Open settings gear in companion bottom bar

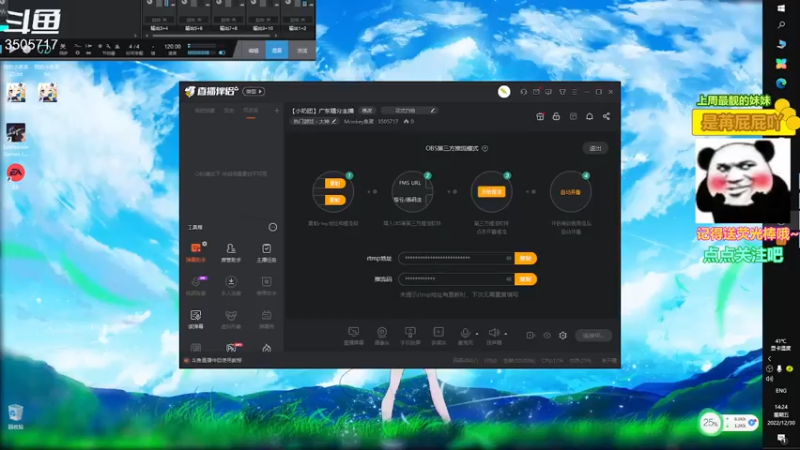pyautogui.click(x=563, y=335)
